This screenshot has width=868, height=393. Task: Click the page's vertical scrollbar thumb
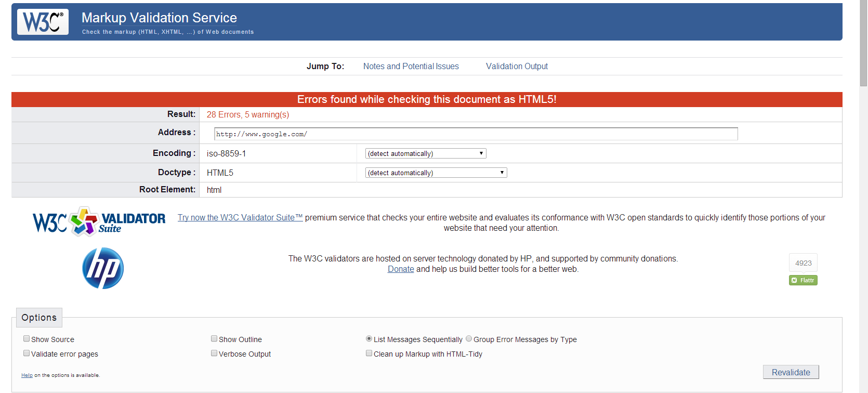[x=863, y=44]
